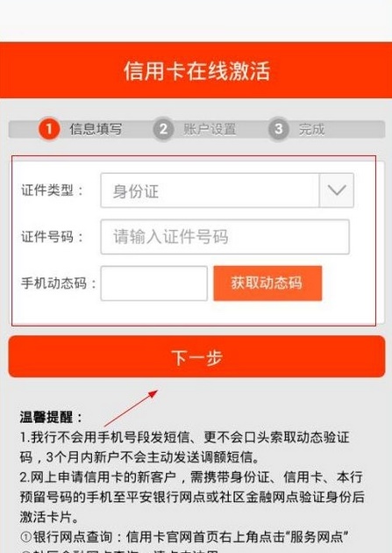The height and width of the screenshot is (553, 392).
Task: Focus the 请输入证件号码 input field
Action: (225, 237)
